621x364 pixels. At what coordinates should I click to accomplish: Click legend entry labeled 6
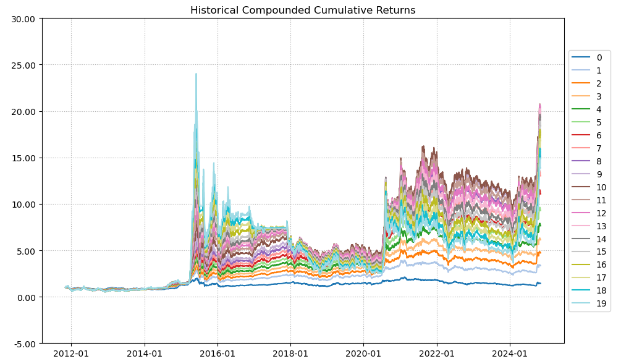click(588, 135)
